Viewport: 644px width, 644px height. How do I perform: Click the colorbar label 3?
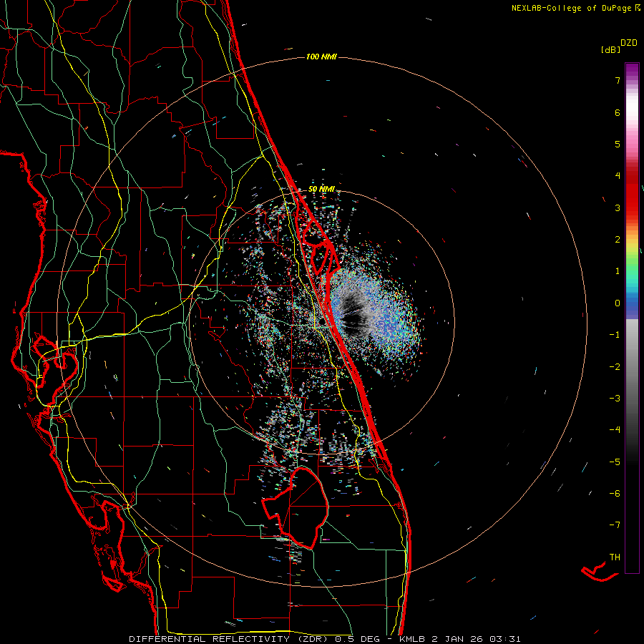[x=618, y=208]
